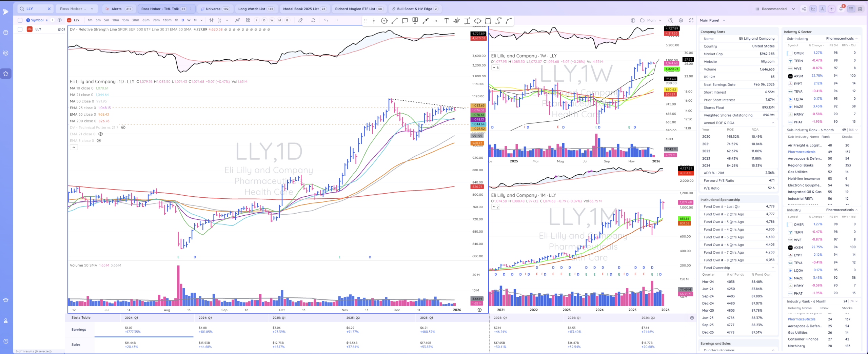Screen dimensions: 868x354
Task: Unhide DV Technical Patterns indicator
Action: point(123,127)
